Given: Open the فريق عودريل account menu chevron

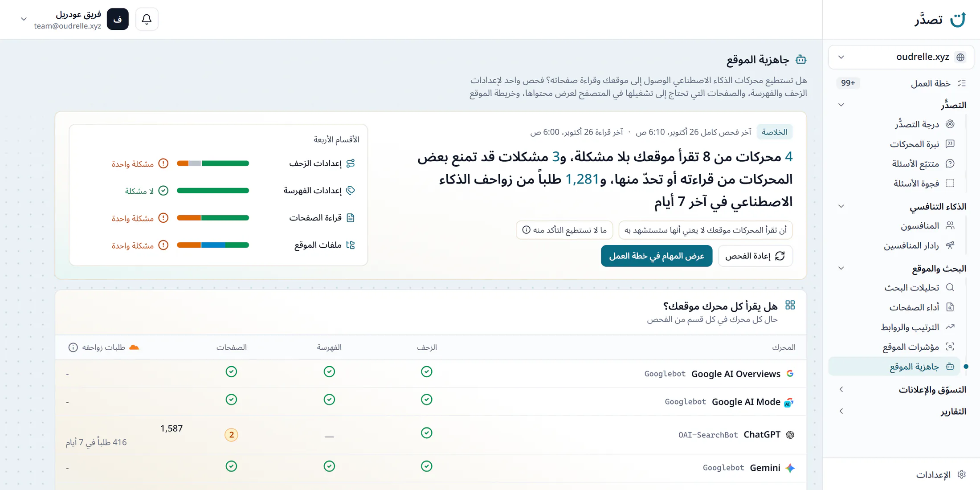Looking at the screenshot, I should pos(24,19).
